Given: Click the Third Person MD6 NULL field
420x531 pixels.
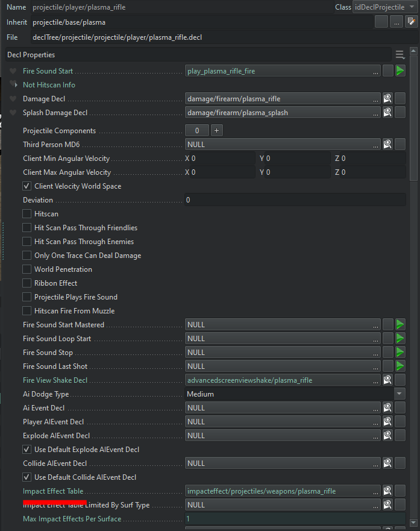Looking at the screenshot, I should (x=283, y=144).
